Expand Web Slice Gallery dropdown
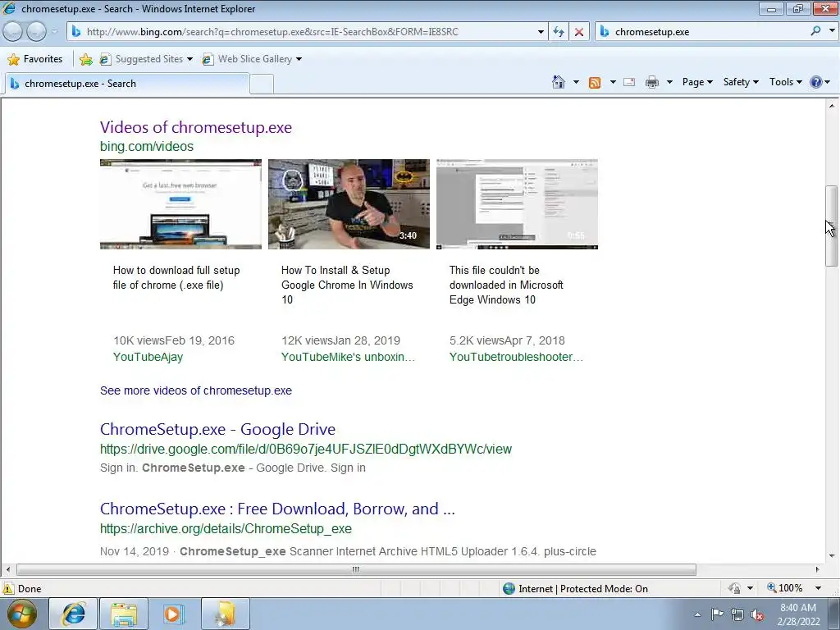The height and width of the screenshot is (630, 840). (x=299, y=59)
